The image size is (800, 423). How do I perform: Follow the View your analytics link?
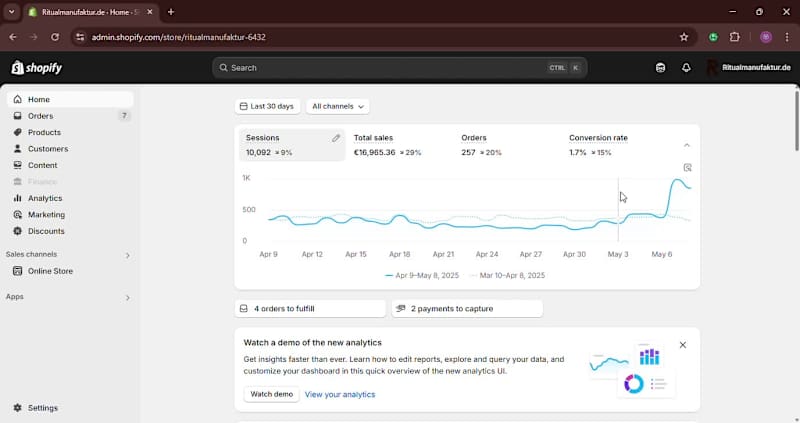(340, 394)
